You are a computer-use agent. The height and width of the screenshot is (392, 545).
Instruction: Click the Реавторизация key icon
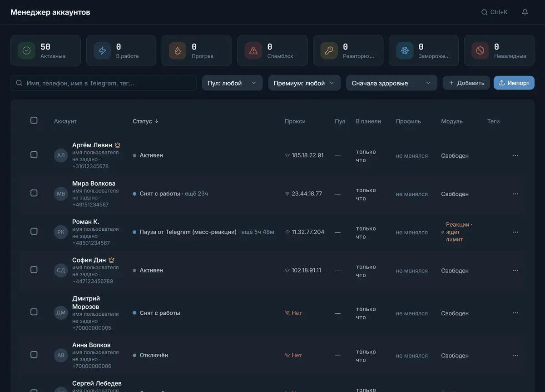(x=329, y=50)
